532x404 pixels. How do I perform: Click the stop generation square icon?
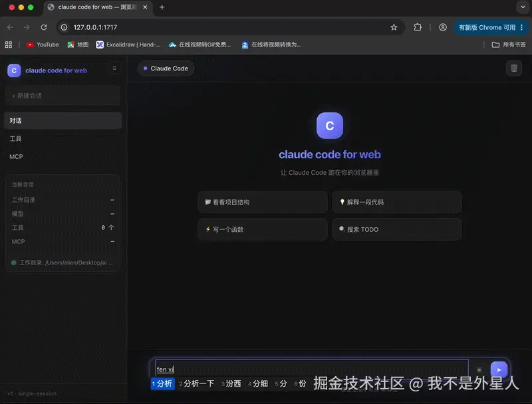[x=479, y=369]
